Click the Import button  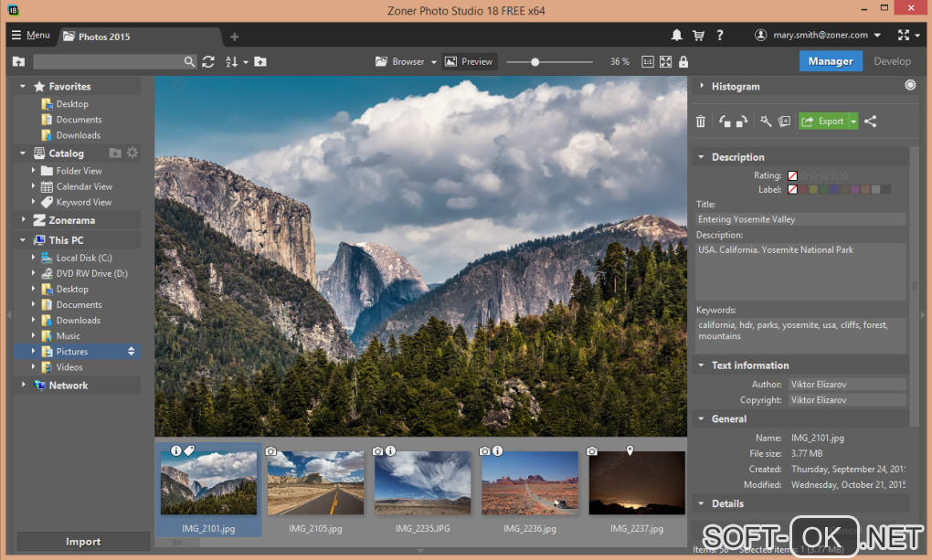pyautogui.click(x=83, y=542)
